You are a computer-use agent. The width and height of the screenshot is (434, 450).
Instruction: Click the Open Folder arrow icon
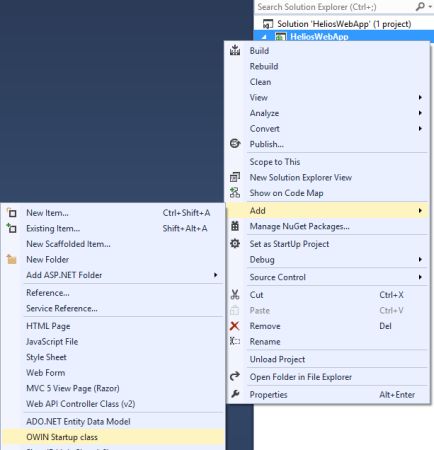click(235, 376)
